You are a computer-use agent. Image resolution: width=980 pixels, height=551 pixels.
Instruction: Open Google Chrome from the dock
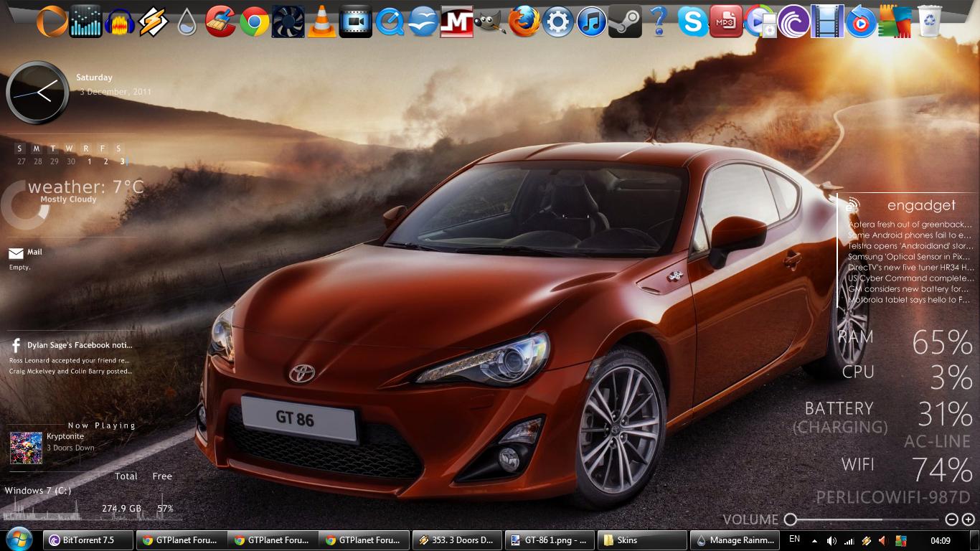pyautogui.click(x=255, y=22)
